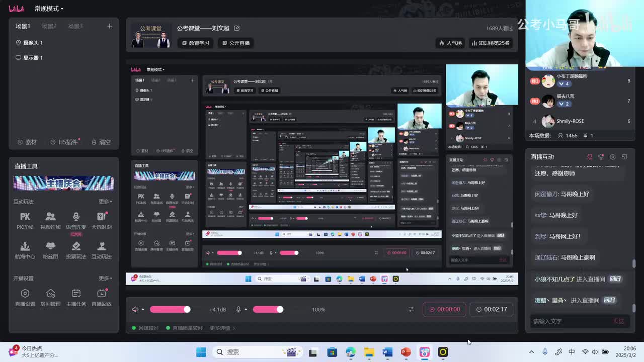The image size is (644, 362).
Task: Open the H5插件 plugins button
Action: pos(65,142)
